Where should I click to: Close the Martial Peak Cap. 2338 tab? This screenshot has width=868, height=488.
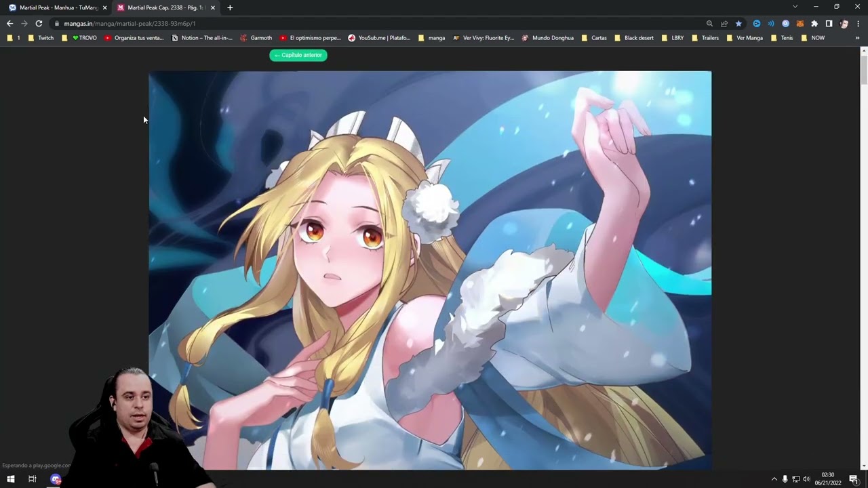212,7
